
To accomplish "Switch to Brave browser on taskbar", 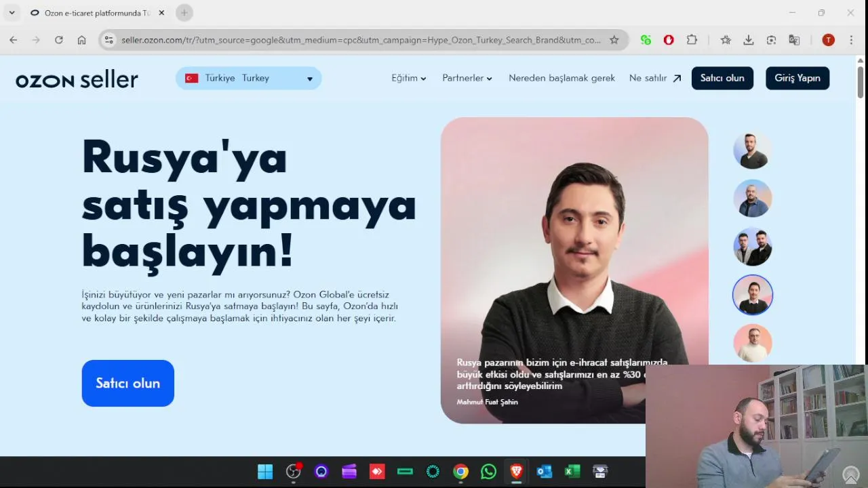I will coord(516,472).
